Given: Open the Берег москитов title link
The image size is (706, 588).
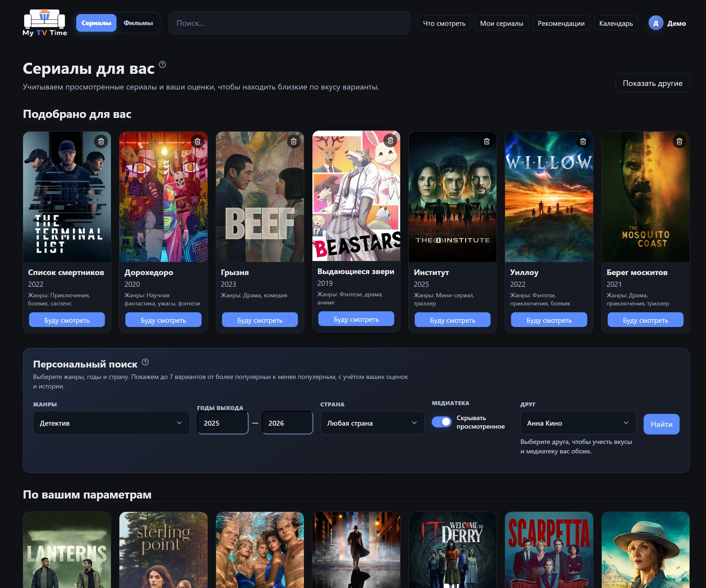Looking at the screenshot, I should [x=637, y=272].
